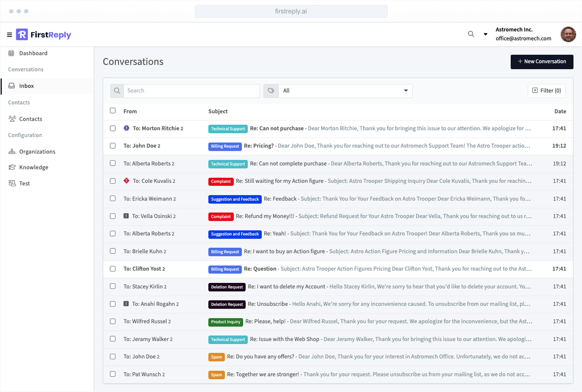Screen dimensions: 582x392
Task: Click into the conversations Search field
Action: [191, 91]
